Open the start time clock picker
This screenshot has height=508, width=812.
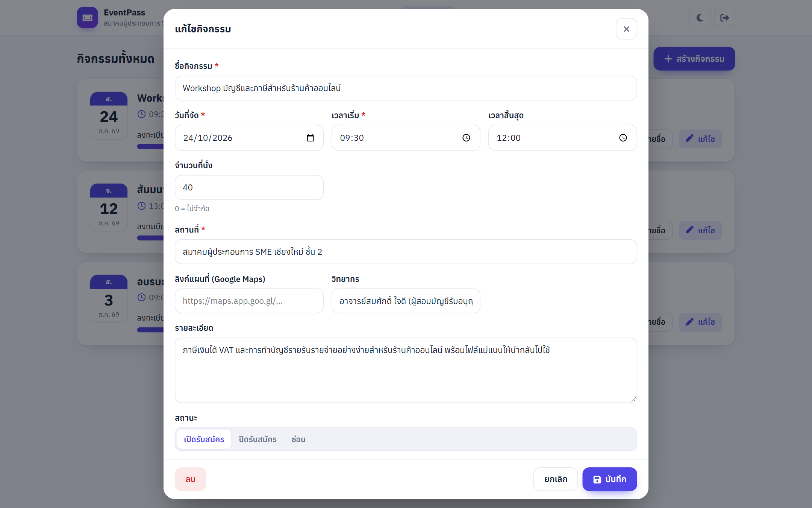pyautogui.click(x=466, y=138)
